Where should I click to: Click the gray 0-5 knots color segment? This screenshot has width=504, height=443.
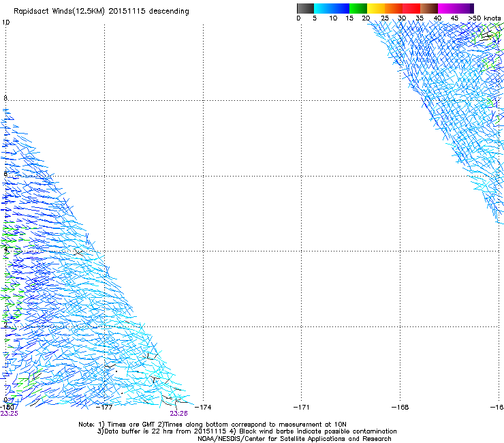(305, 8)
